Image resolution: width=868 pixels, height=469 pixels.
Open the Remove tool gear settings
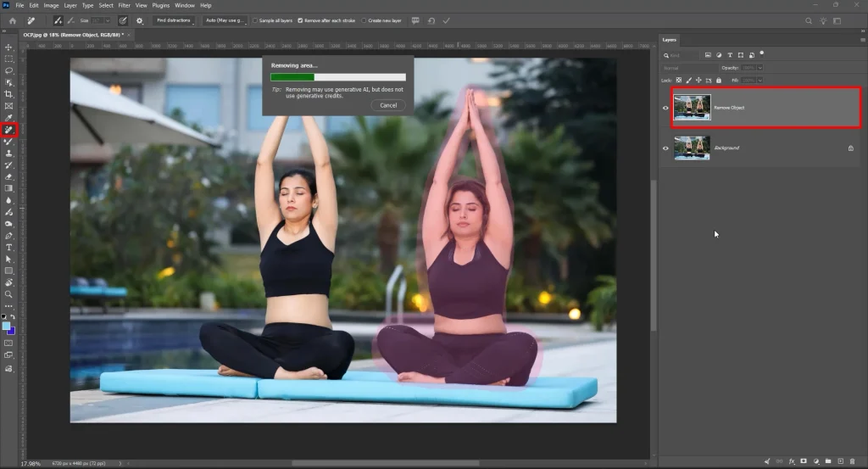point(140,20)
